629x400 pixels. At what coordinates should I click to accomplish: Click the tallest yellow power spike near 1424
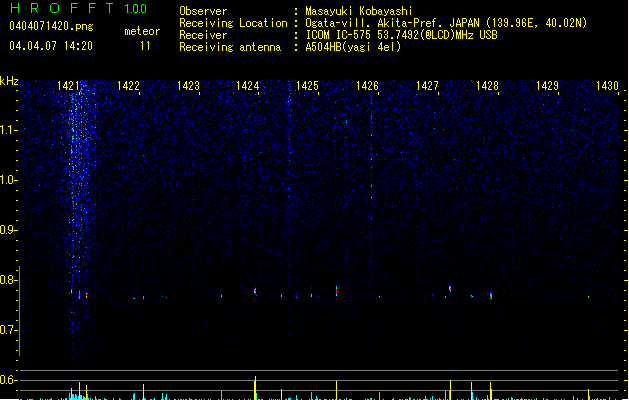click(255, 388)
